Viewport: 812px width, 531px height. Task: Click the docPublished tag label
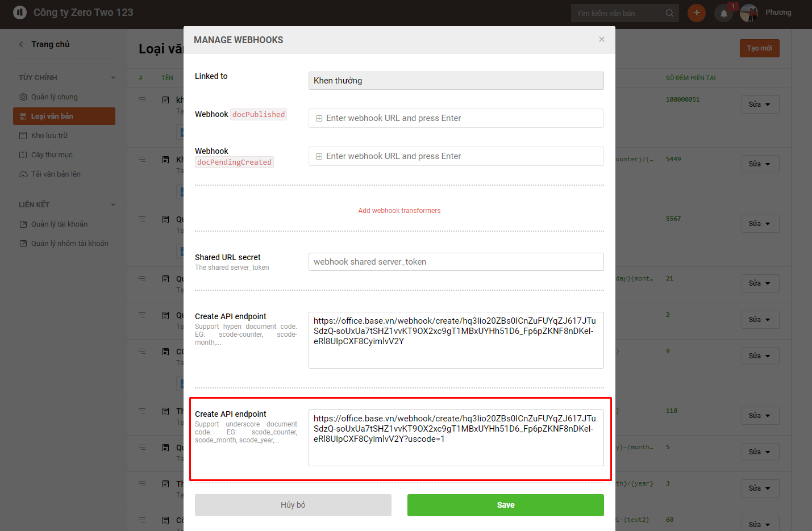tap(259, 114)
